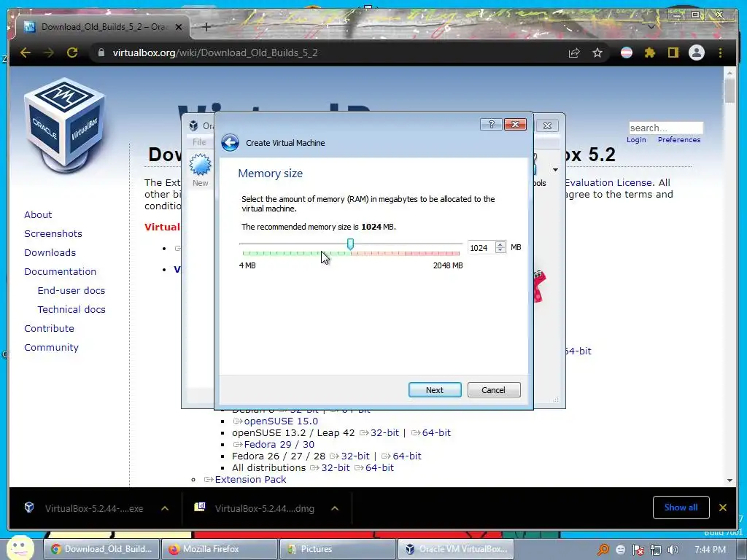Click Chrome back navigation arrow

26,52
